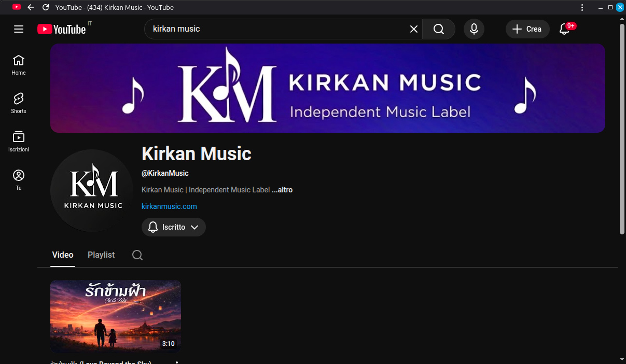Open the browser three-dot menu
Viewport: 626px width, 364px height.
[x=582, y=7]
